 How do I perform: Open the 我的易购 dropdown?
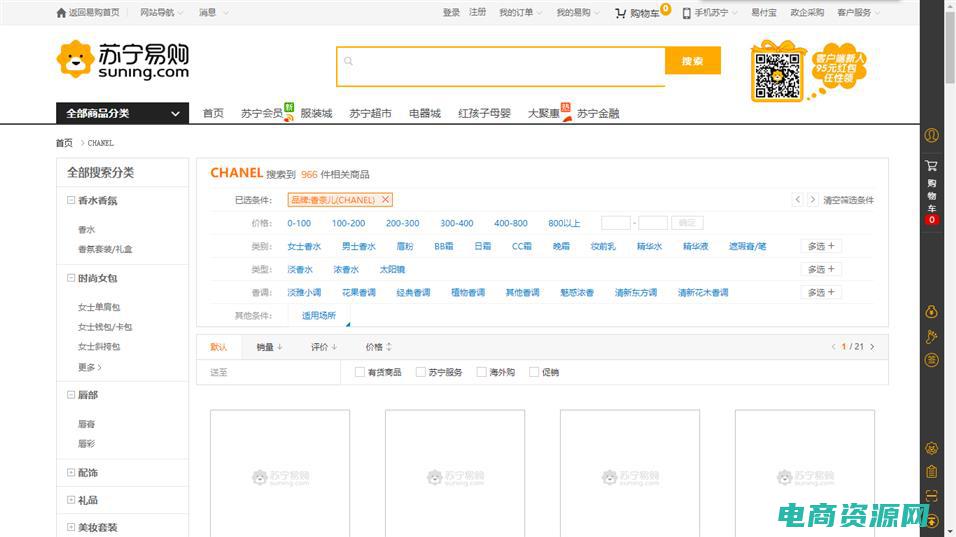coord(577,12)
